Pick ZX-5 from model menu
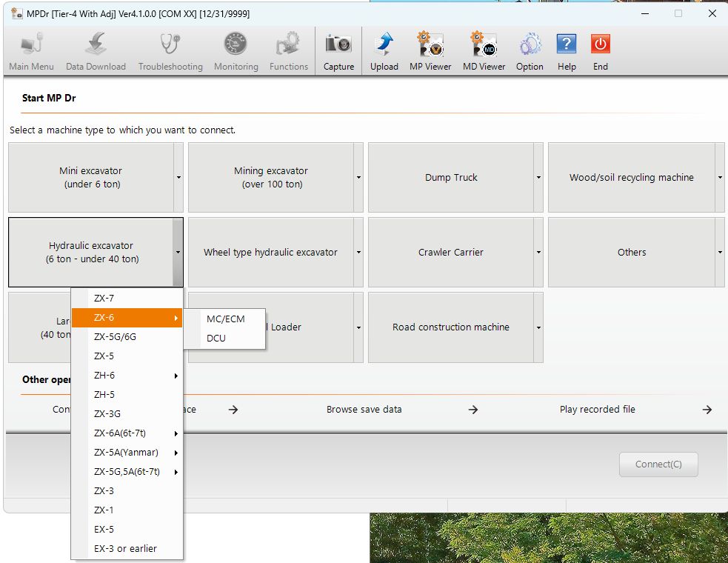Screen dimensions: 728x563 [x=127, y=356]
